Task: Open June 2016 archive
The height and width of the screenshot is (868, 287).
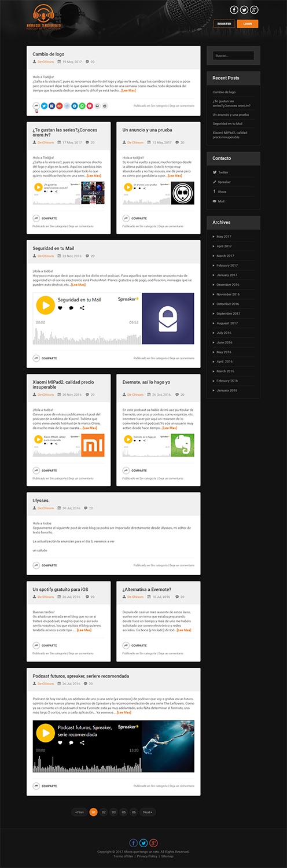Action: 224,343
